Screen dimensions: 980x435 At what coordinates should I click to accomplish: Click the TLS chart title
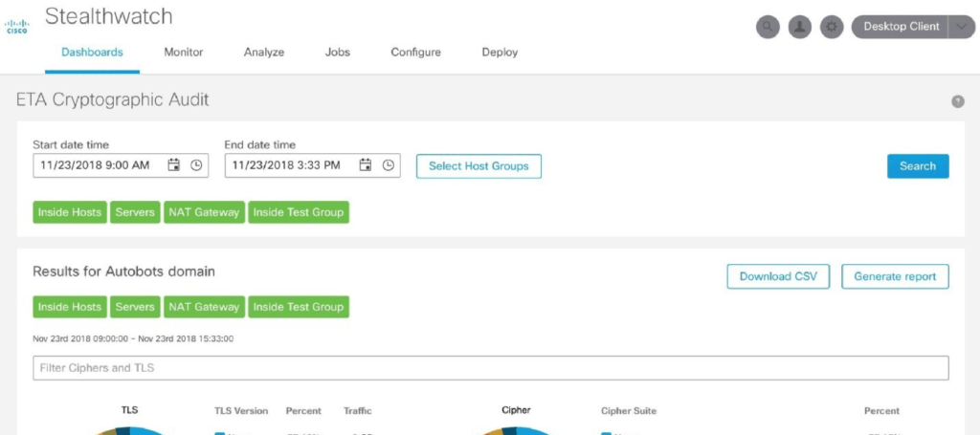129,410
